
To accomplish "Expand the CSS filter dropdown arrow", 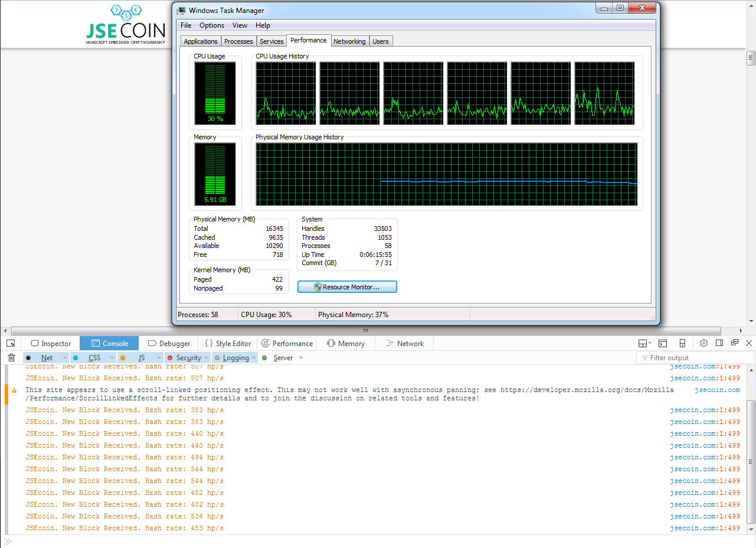I will (x=112, y=358).
